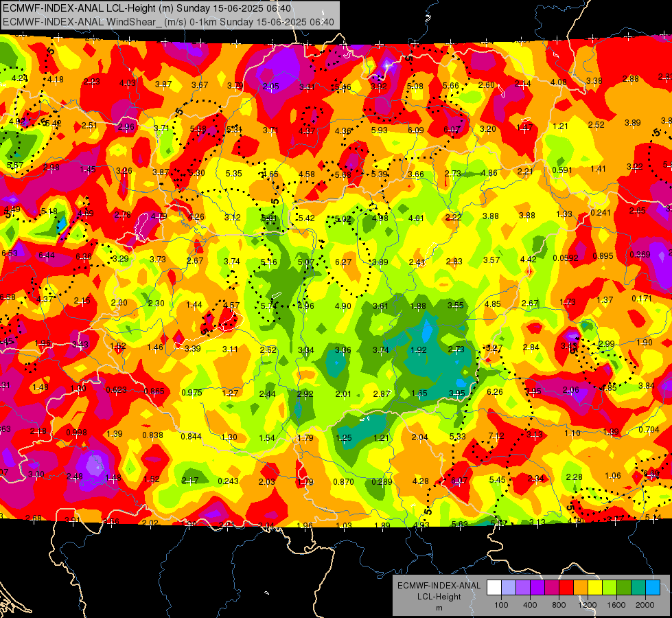672x618 pixels.
Task: Click the wind shear value 0.865
Action: [x=154, y=391]
